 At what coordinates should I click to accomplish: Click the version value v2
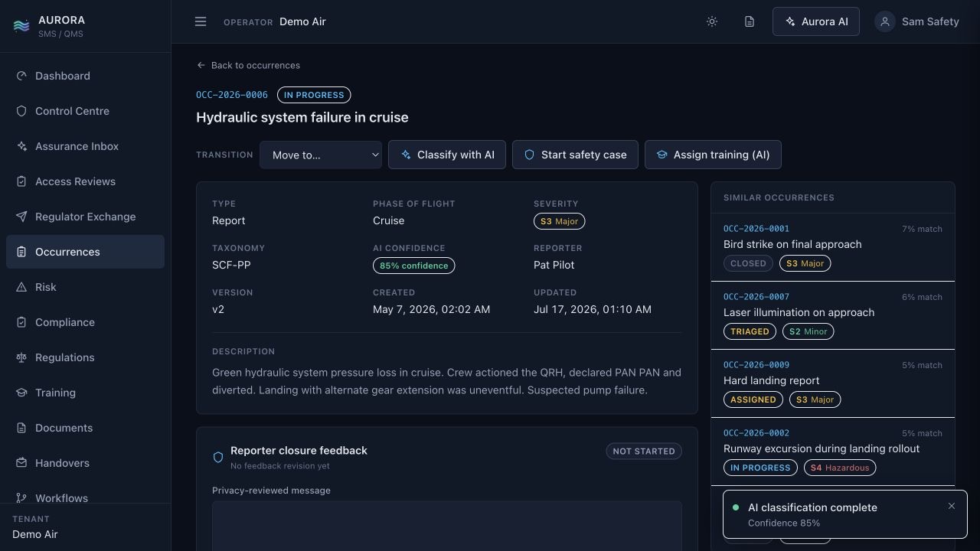point(218,309)
